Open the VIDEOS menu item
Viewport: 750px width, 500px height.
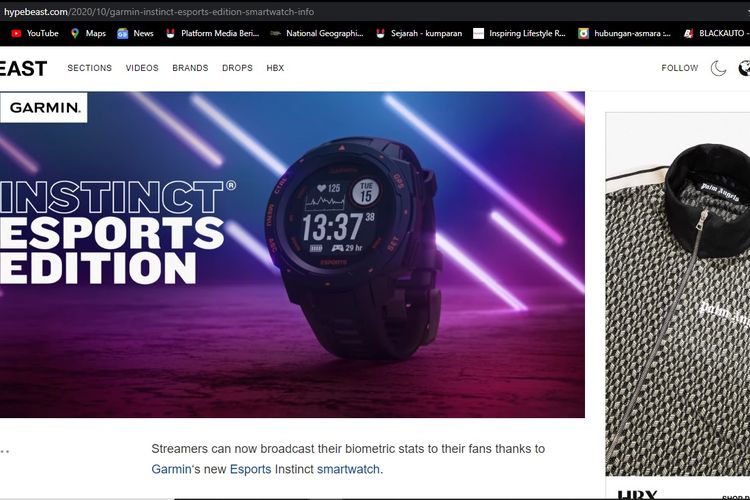click(142, 68)
